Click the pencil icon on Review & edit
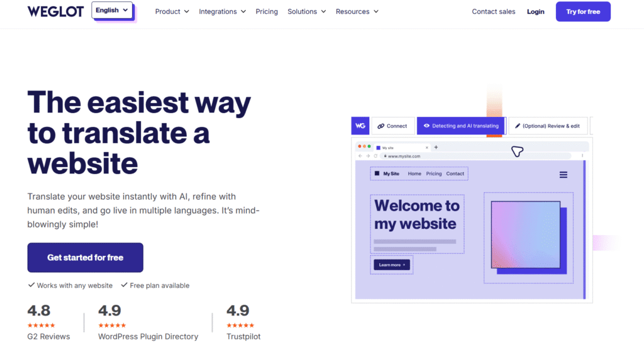The width and height of the screenshot is (644, 345). 518,126
